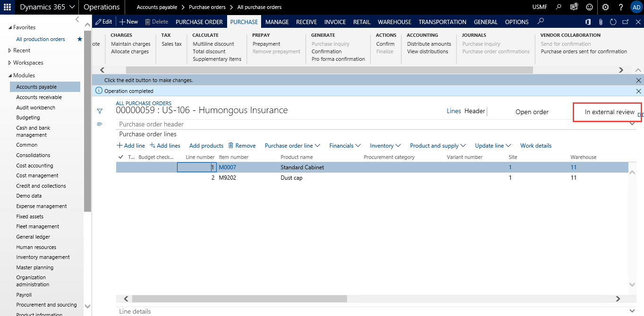This screenshot has width=644, height=316.
Task: Open attachments with the paperclip icon
Action: pos(601,21)
